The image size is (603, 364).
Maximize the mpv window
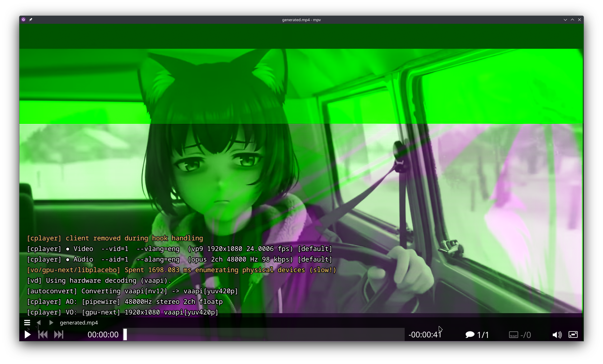(572, 20)
